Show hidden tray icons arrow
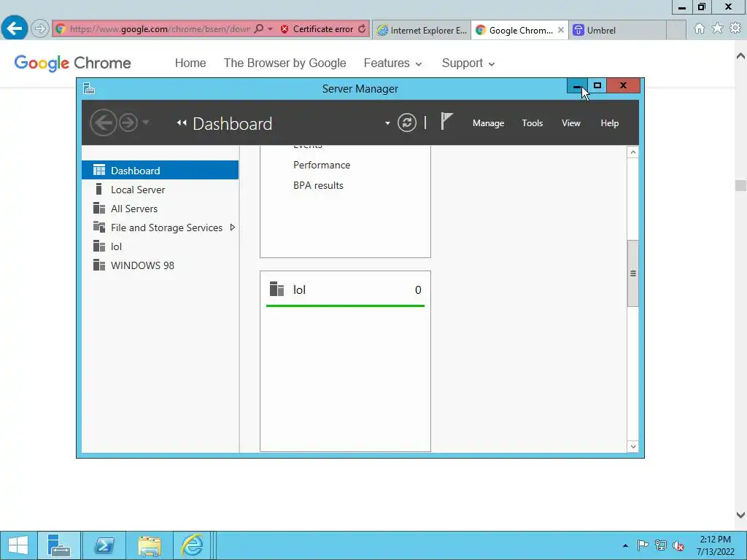The image size is (747, 560). (x=625, y=545)
